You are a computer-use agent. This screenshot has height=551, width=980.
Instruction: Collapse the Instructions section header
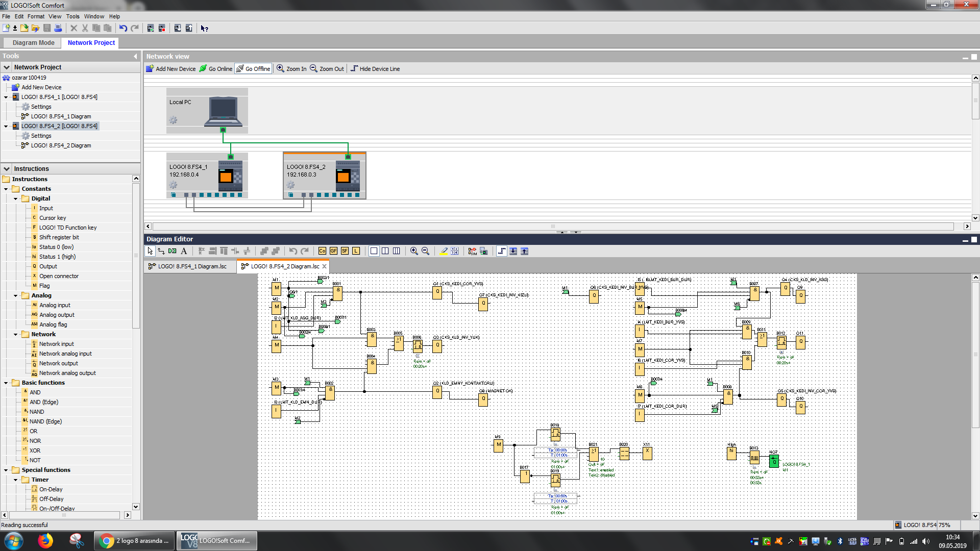pos(7,169)
